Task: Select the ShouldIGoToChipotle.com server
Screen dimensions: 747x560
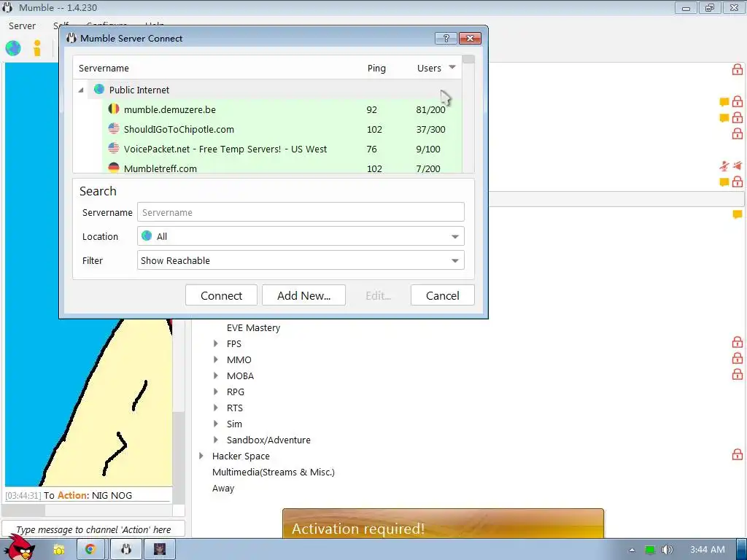Action: [282, 129]
